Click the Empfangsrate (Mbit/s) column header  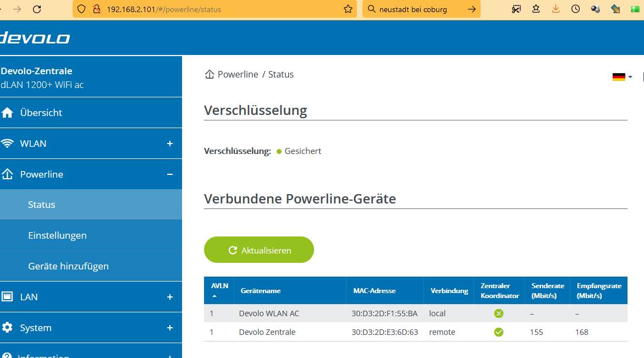pyautogui.click(x=599, y=290)
